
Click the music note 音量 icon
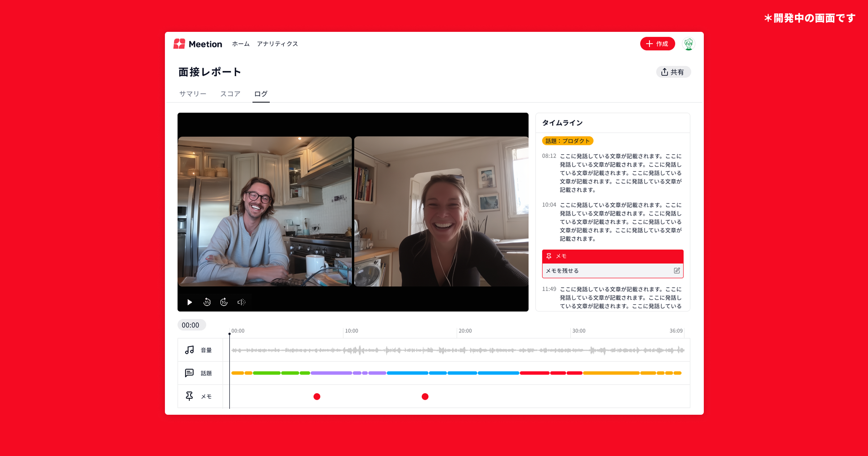(189, 350)
